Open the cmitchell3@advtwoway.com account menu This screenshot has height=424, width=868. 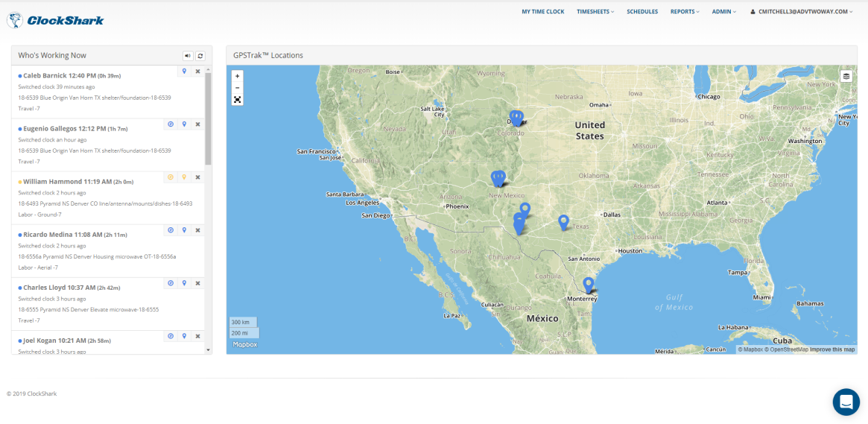click(802, 12)
